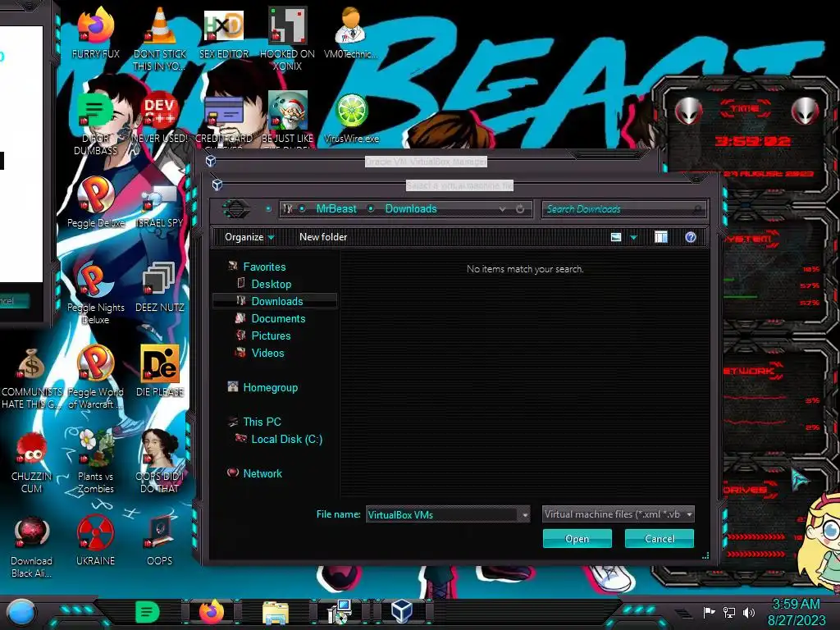Screen dimensions: 840x630
Task: Open the VM0Technic desktop shortcut
Action: click(351, 33)
